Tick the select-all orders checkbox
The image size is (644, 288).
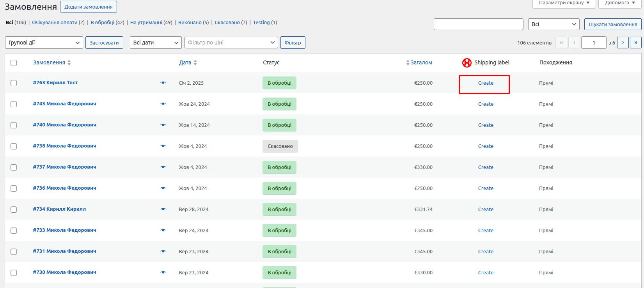point(14,63)
